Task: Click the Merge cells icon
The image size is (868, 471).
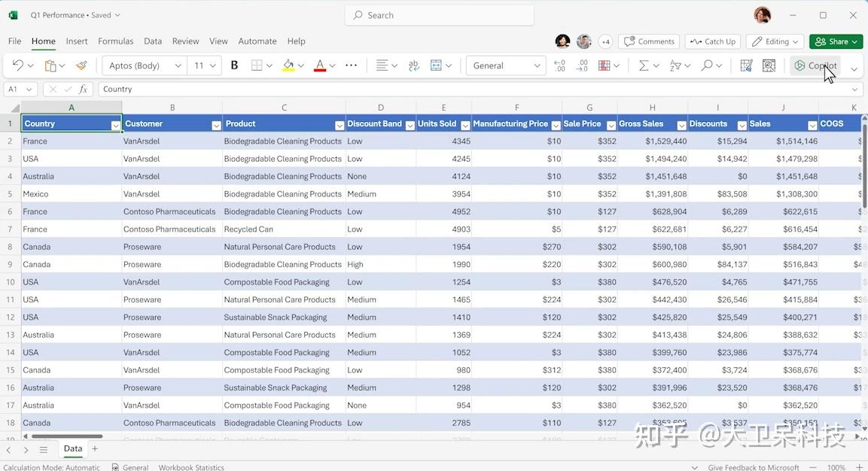Action: (436, 65)
